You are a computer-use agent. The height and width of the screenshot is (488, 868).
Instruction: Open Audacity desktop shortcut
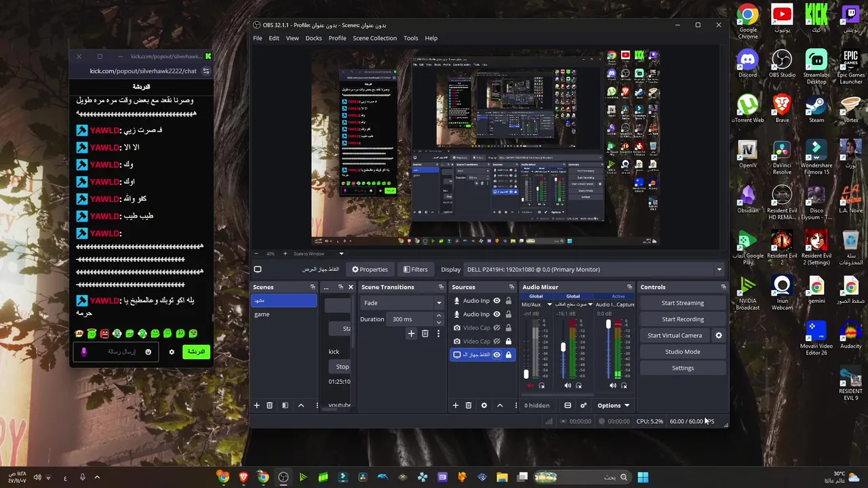click(x=850, y=335)
